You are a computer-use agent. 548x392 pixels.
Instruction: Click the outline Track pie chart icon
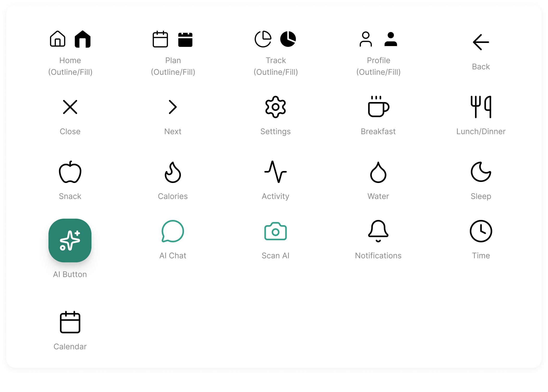263,39
